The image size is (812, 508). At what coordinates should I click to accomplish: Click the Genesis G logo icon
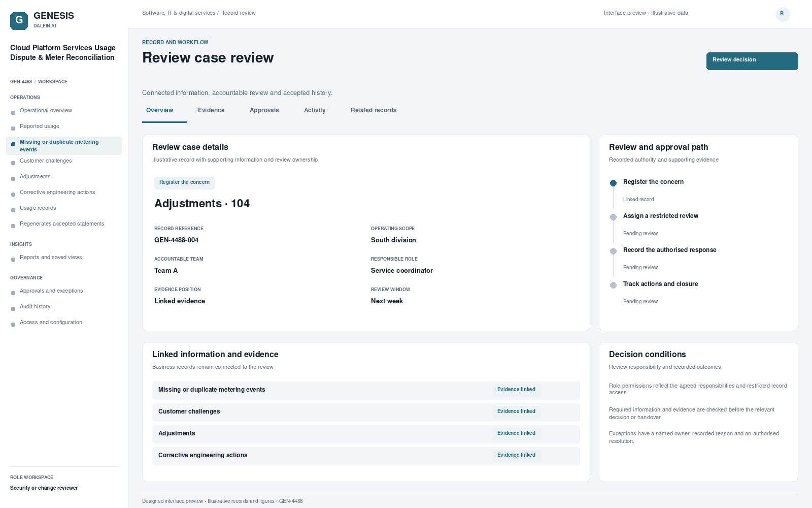pyautogui.click(x=19, y=21)
